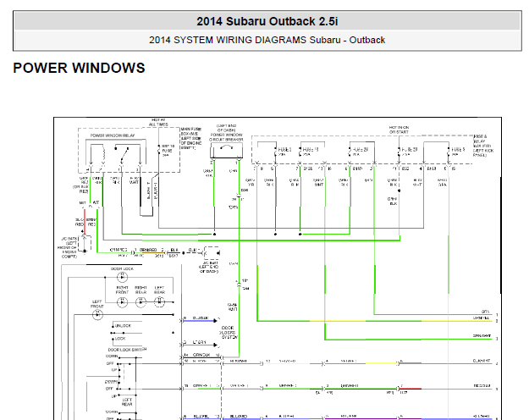Click the power window relay switch contact symbol
Viewport: 529px width, 420px height.
point(122,155)
